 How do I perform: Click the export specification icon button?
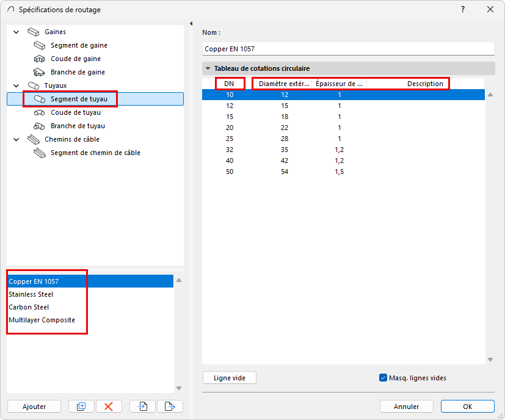(x=170, y=407)
